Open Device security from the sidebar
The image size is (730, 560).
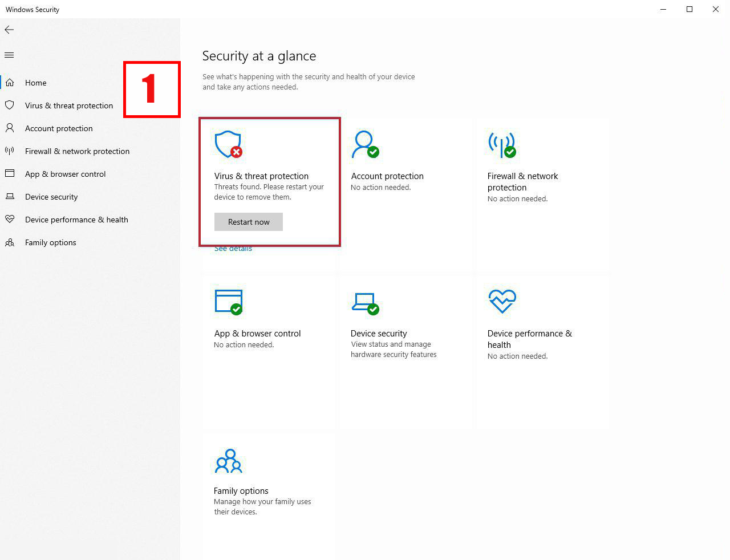(51, 197)
